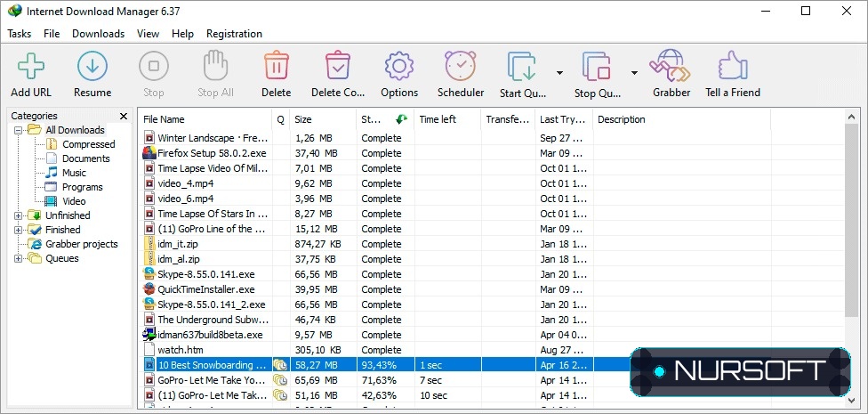Click the download list scrollbar thumb
The image size is (868, 414).
(x=853, y=221)
